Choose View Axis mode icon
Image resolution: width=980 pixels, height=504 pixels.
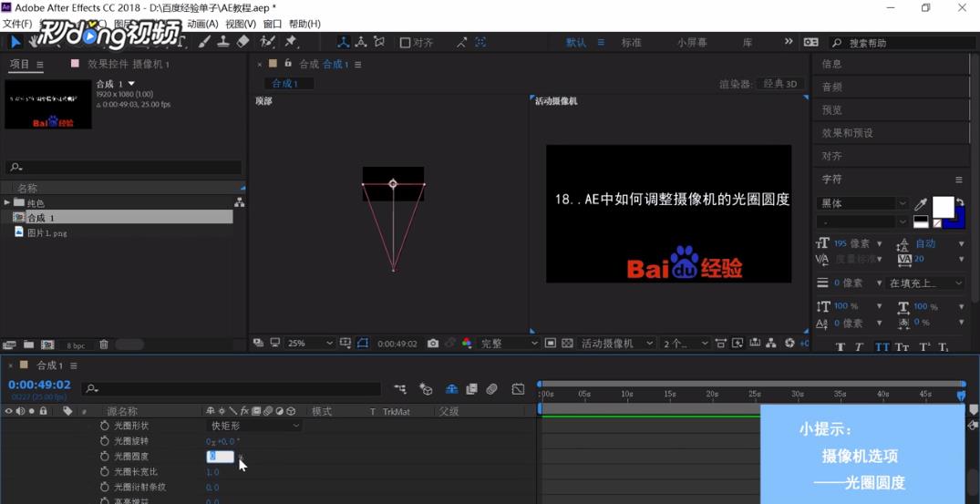tap(378, 42)
